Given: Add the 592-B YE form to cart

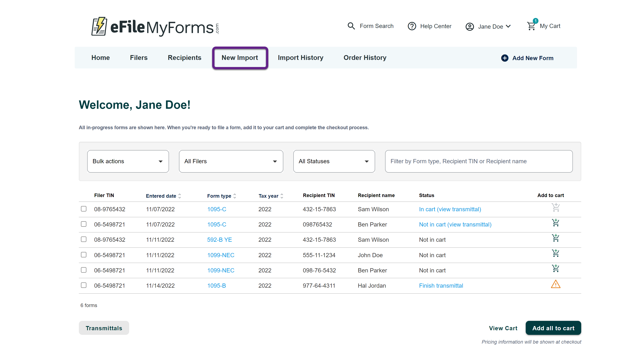Looking at the screenshot, I should tap(555, 238).
